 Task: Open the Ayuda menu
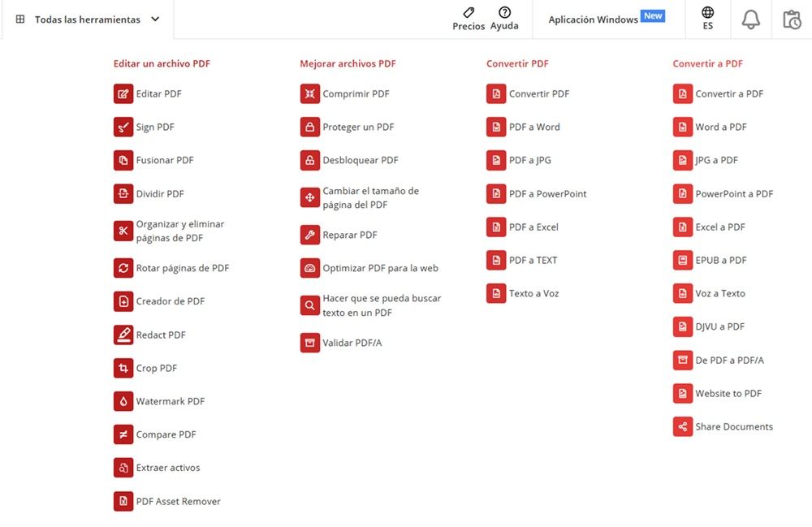504,19
